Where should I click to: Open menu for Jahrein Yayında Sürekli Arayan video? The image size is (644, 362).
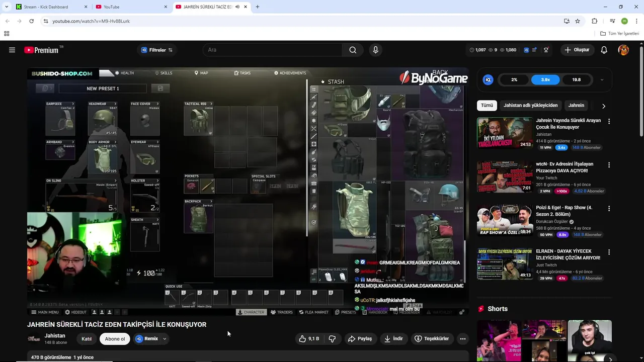609,121
